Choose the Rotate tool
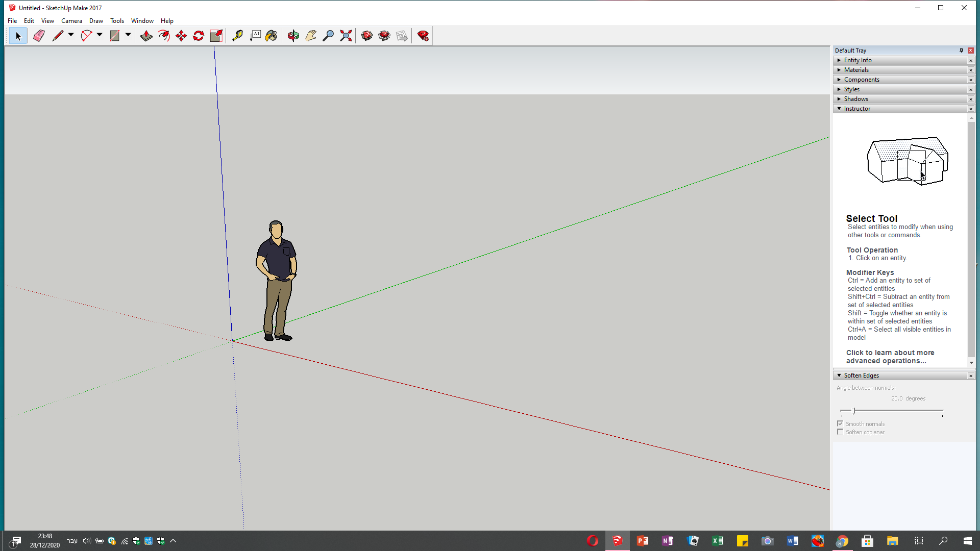Screen dimensions: 980x551 [199, 36]
